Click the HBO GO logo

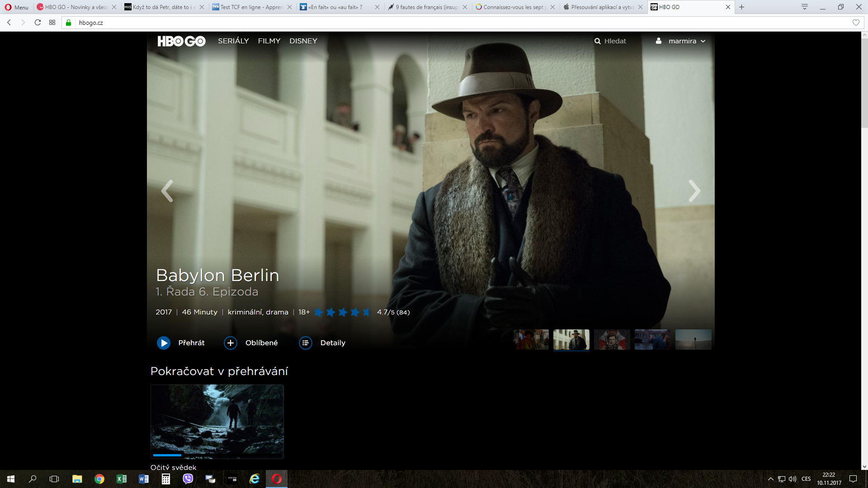click(181, 41)
